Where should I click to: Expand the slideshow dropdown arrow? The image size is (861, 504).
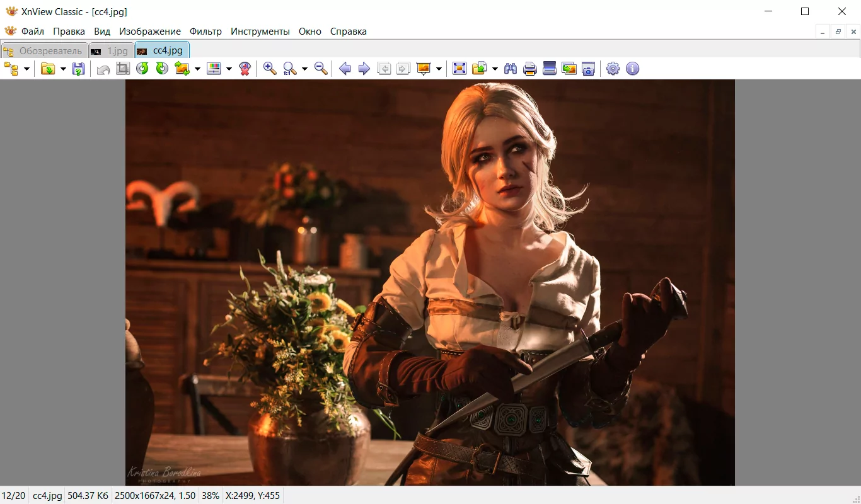coord(439,69)
